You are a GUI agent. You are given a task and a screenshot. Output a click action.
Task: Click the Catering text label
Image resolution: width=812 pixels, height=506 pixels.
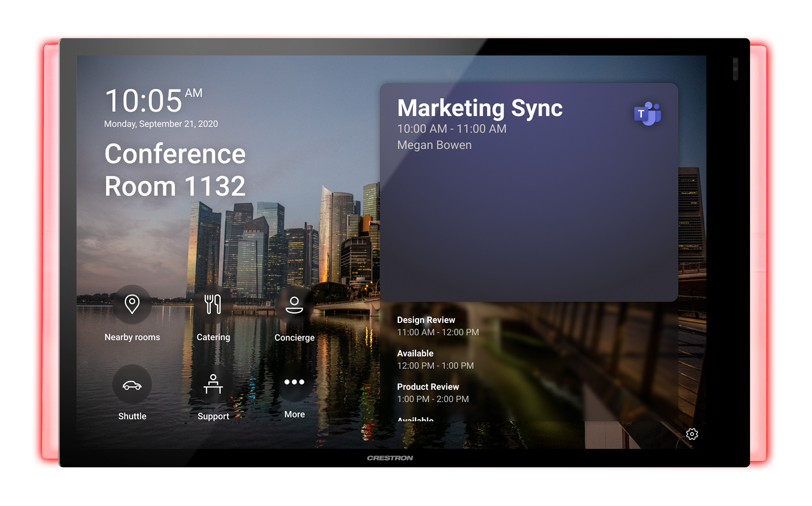click(x=213, y=337)
